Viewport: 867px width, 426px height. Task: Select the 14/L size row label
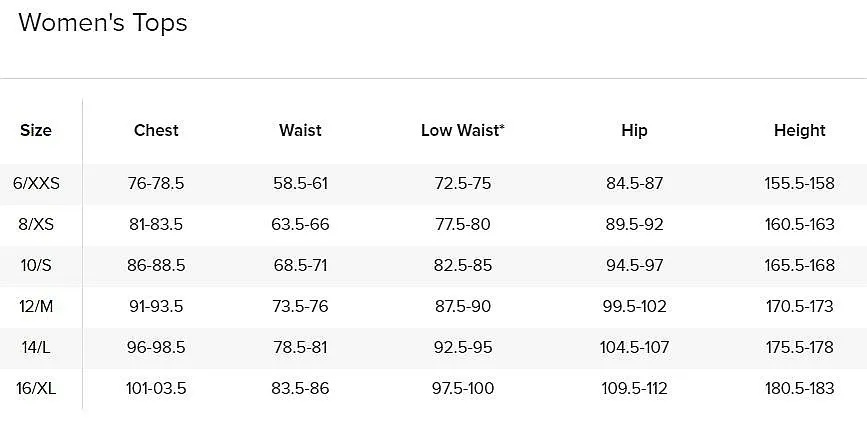[36, 347]
